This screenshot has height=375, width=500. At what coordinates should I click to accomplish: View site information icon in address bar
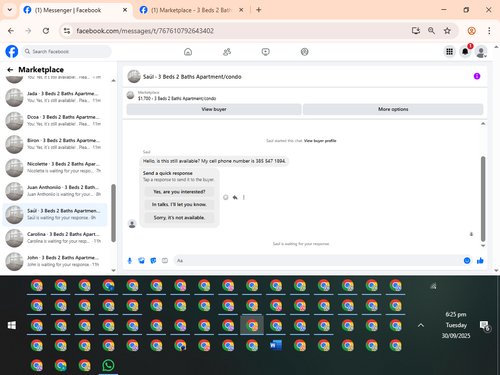67,31
